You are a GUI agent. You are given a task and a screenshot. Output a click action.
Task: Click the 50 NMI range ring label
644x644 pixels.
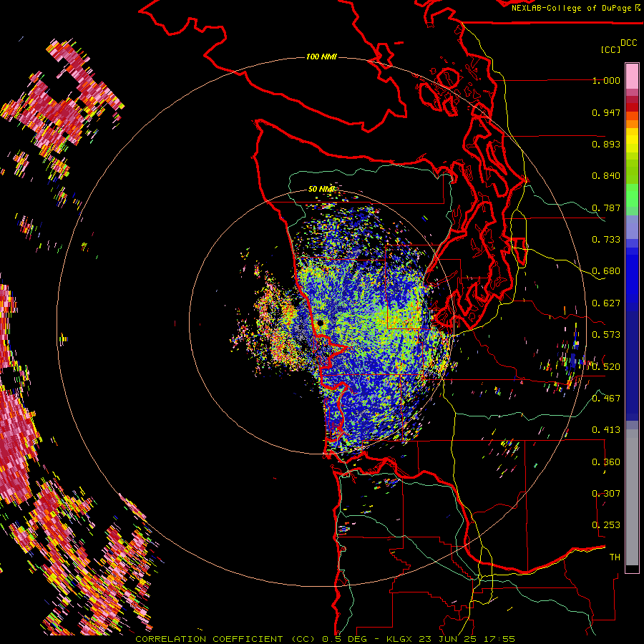pyautogui.click(x=321, y=189)
